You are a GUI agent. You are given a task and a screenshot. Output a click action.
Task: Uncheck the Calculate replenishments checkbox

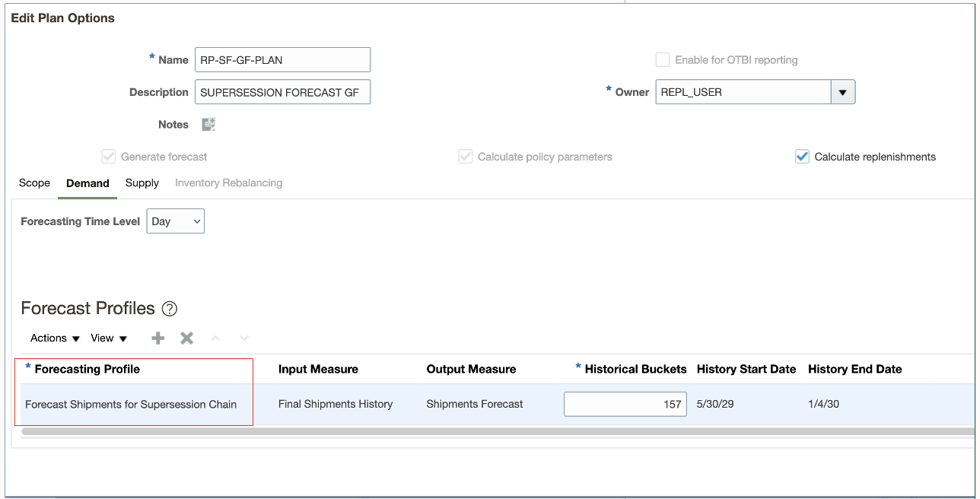[802, 156]
